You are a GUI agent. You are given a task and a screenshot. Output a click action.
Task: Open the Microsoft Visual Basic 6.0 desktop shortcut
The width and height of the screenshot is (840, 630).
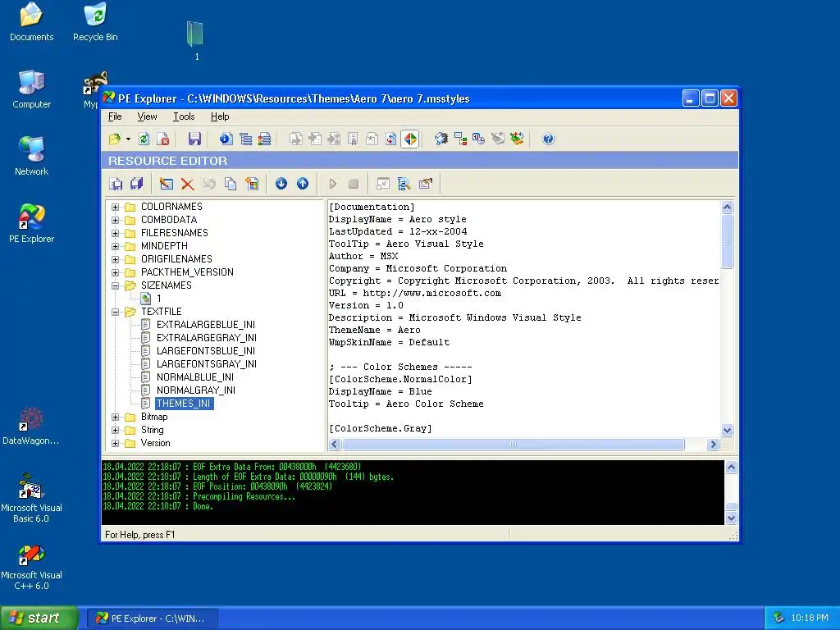coord(32,498)
